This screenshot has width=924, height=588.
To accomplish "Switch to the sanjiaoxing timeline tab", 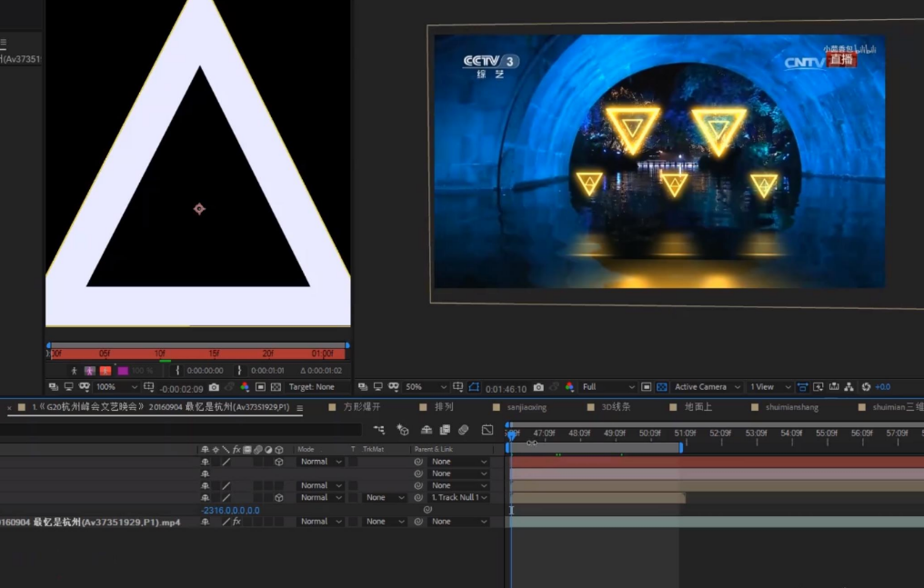I will (x=527, y=407).
